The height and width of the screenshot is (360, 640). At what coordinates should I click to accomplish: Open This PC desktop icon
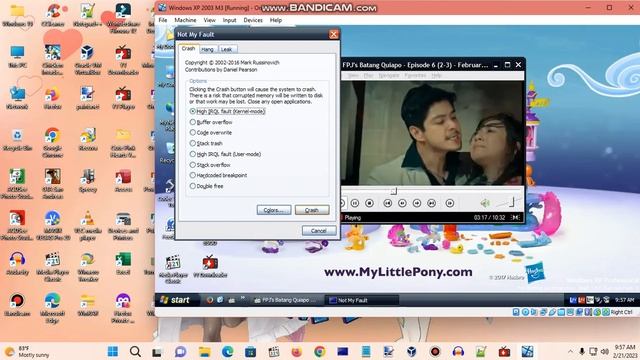coord(17,57)
